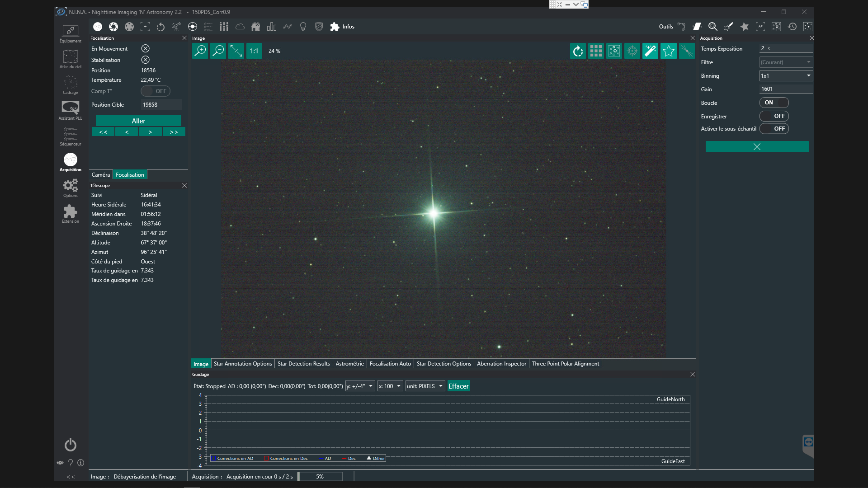Screen dimensions: 868x488
Task: Open the guiding y-scale +/-4" dropdown
Action: coord(360,386)
